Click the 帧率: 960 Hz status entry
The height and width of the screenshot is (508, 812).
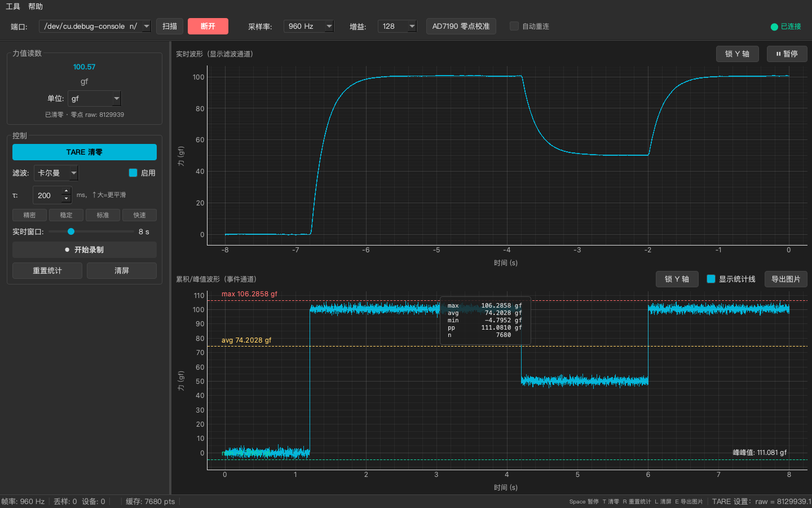(23, 501)
